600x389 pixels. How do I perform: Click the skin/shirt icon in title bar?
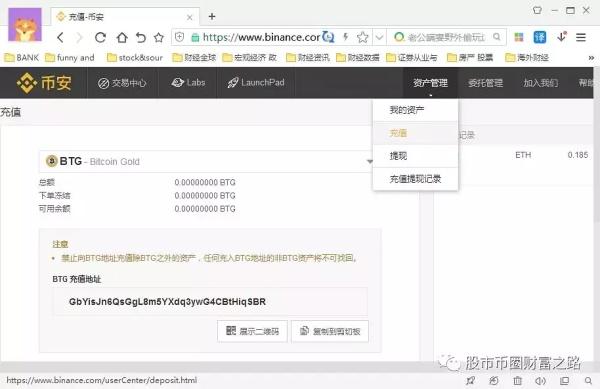pos(537,10)
